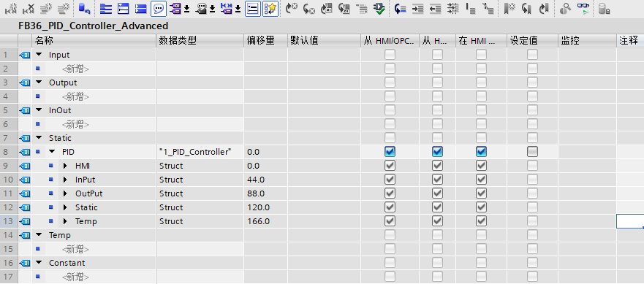The height and width of the screenshot is (284, 644).
Task: Click the purple tag icon with arrows
Action: [x=227, y=8]
